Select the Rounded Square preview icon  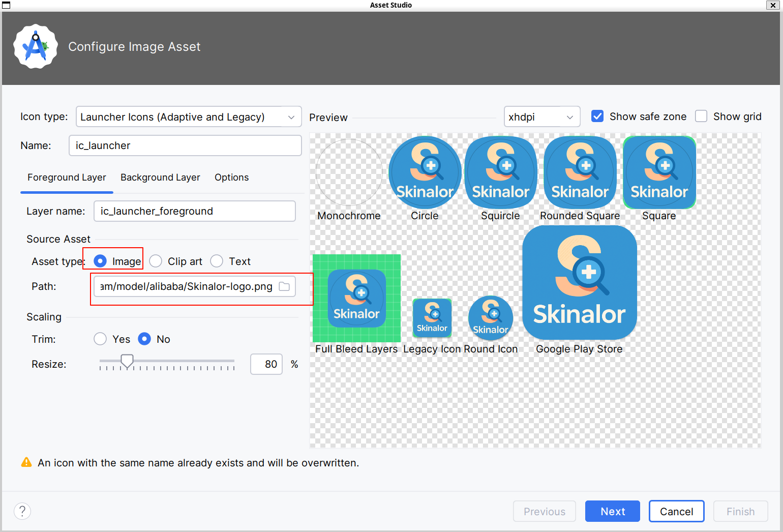pyautogui.click(x=580, y=172)
